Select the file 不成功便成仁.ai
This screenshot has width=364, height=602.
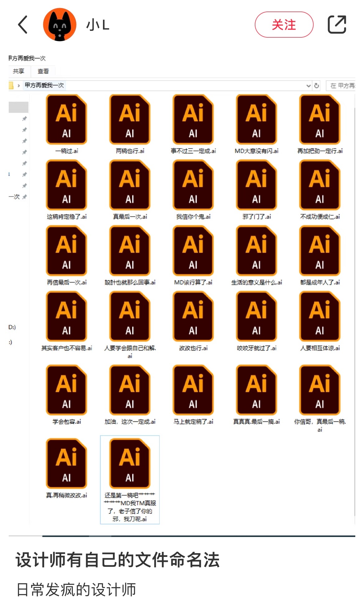tap(320, 190)
